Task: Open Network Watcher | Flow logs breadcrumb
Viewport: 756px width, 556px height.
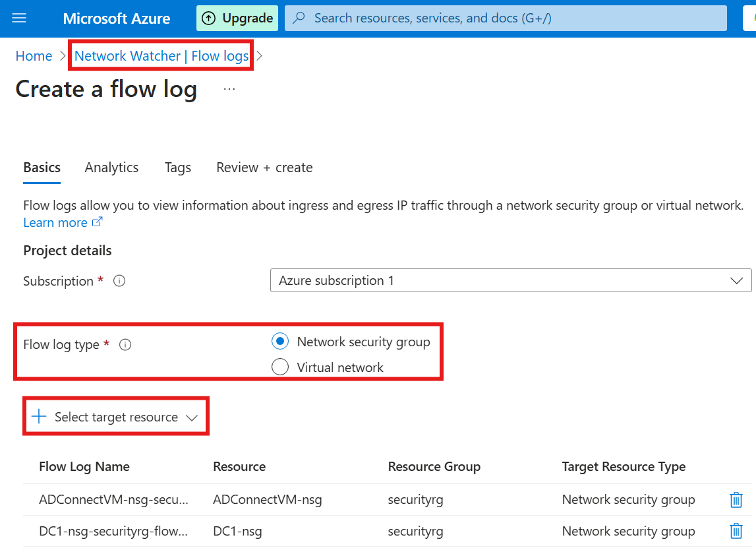Action: click(161, 56)
